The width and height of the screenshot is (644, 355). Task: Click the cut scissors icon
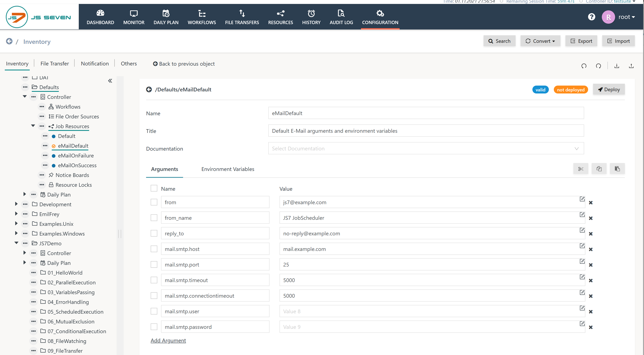click(580, 169)
